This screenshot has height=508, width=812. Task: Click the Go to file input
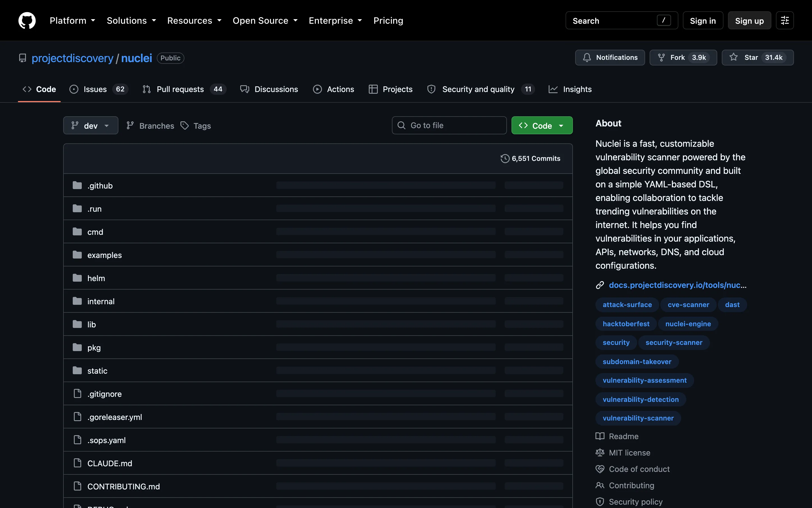tap(449, 125)
